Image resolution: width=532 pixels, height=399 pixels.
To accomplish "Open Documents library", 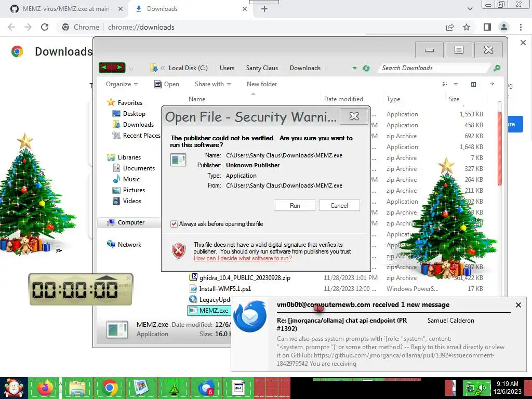I will pos(134,168).
